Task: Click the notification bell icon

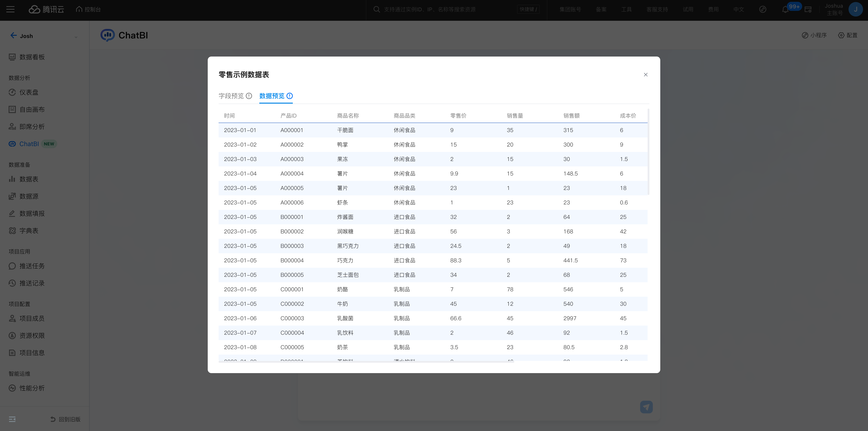Action: point(785,10)
